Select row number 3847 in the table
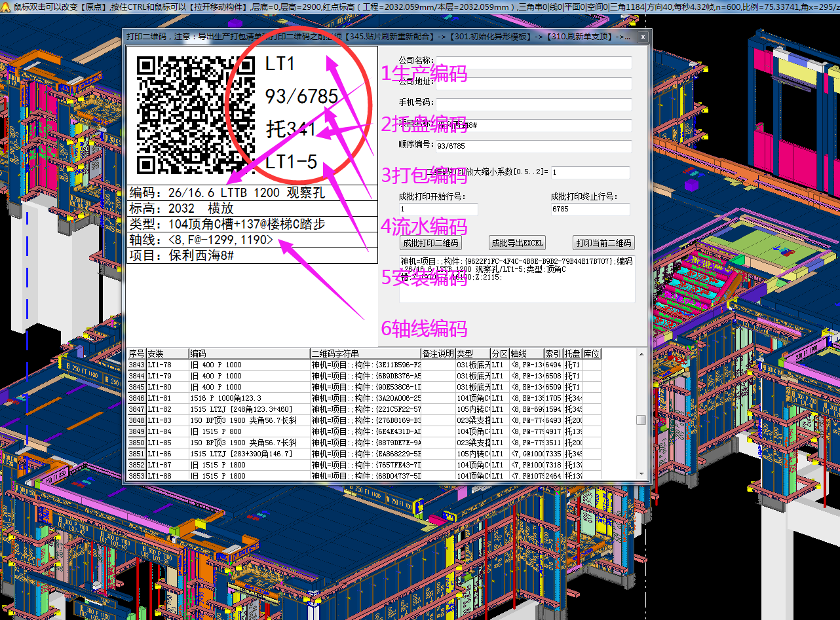The width and height of the screenshot is (840, 620). point(136,409)
